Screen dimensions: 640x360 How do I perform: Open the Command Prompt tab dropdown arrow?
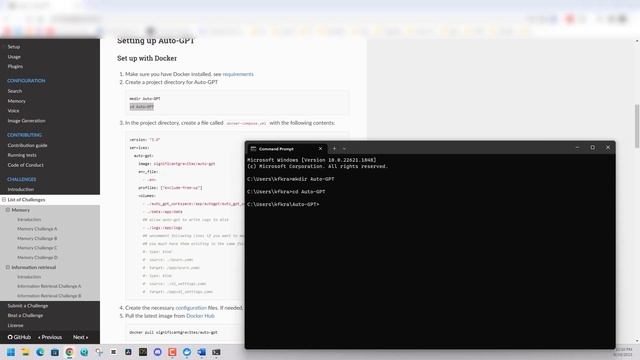tap(344, 149)
